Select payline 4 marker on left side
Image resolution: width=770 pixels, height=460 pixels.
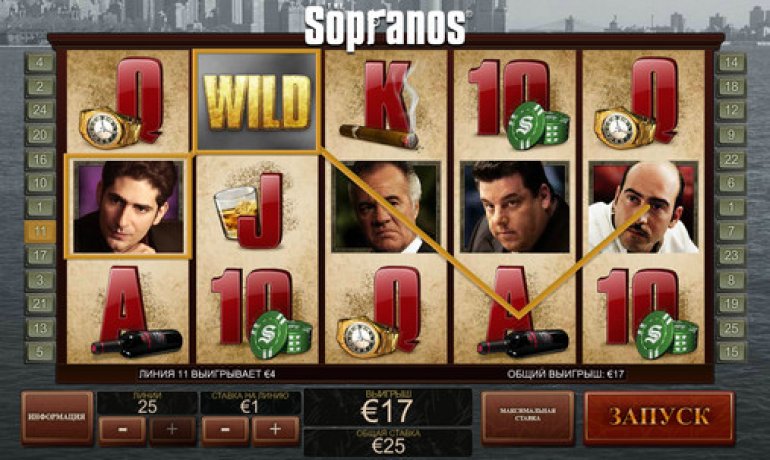click(39, 62)
